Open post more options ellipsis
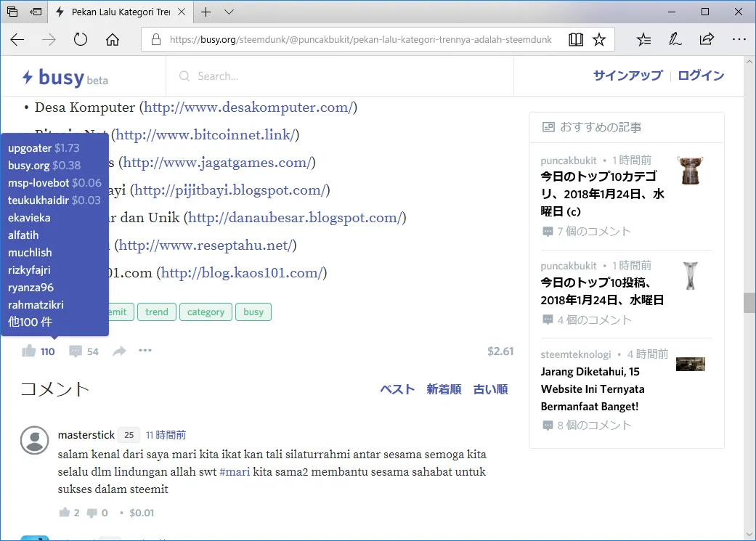This screenshot has width=756, height=541. (x=145, y=351)
